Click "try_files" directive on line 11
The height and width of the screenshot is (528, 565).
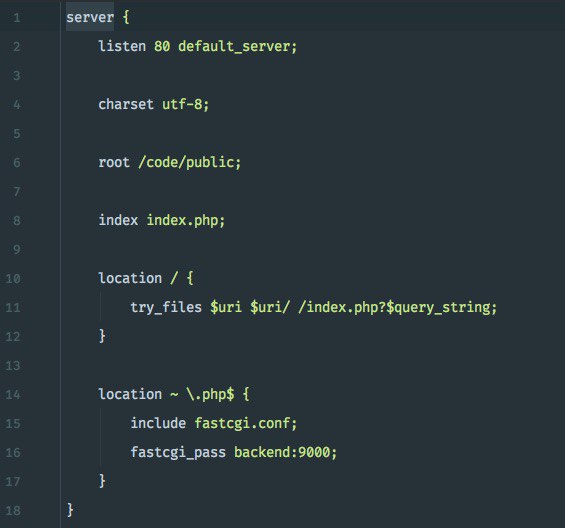coord(166,307)
